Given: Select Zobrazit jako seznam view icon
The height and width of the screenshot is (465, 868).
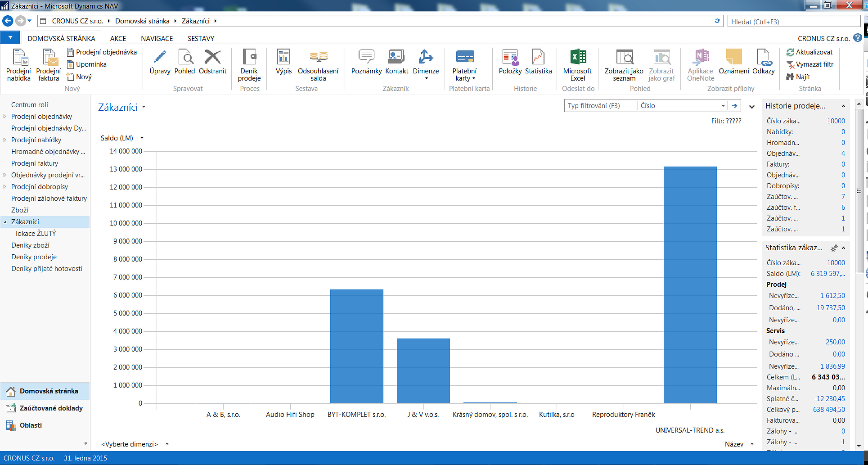Looking at the screenshot, I should [x=624, y=58].
